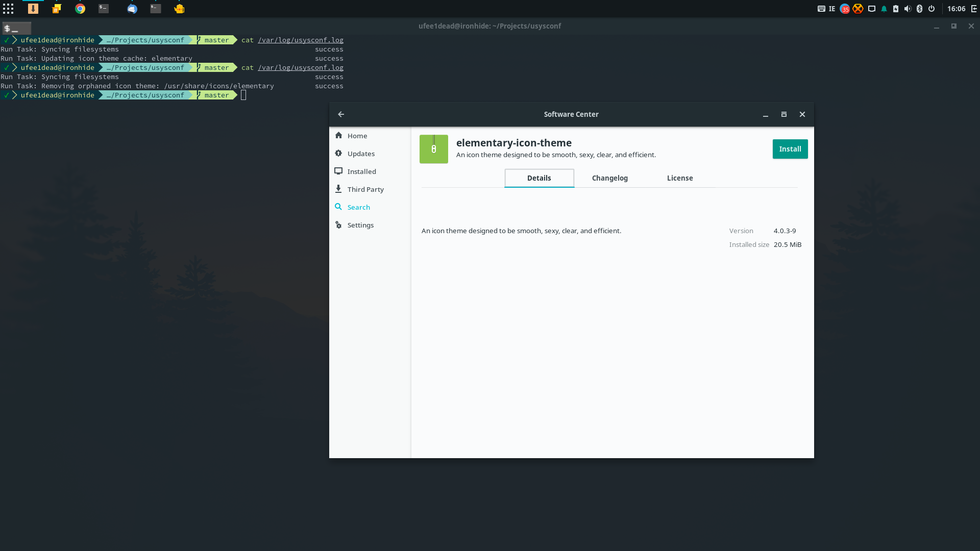Close the Software Center window
Image resolution: width=980 pixels, height=551 pixels.
802,114
